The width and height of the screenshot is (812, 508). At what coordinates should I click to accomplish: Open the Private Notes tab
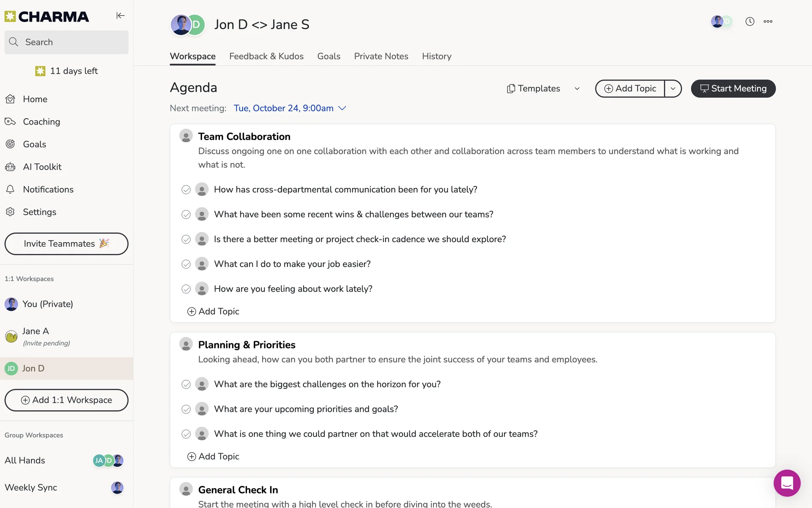[381, 56]
